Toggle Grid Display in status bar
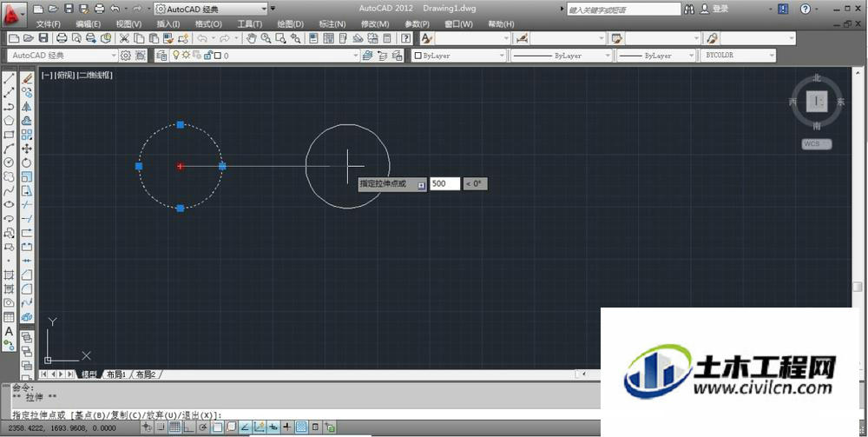Viewport: 868px width, 437px height. click(175, 427)
